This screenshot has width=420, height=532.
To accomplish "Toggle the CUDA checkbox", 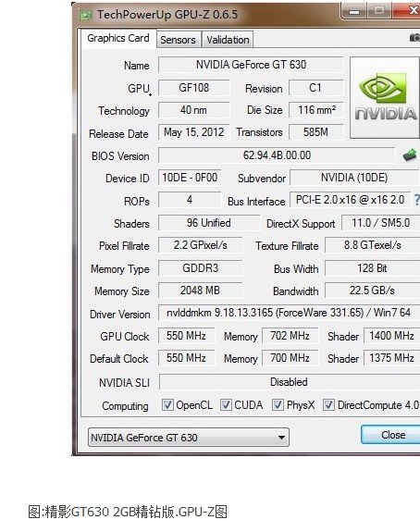I will (x=226, y=404).
